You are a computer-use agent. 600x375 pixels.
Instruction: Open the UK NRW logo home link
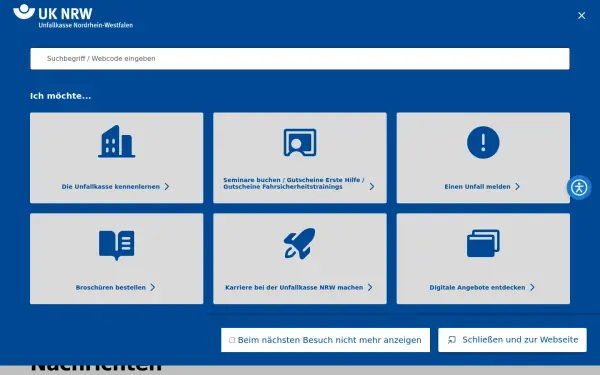click(x=73, y=16)
